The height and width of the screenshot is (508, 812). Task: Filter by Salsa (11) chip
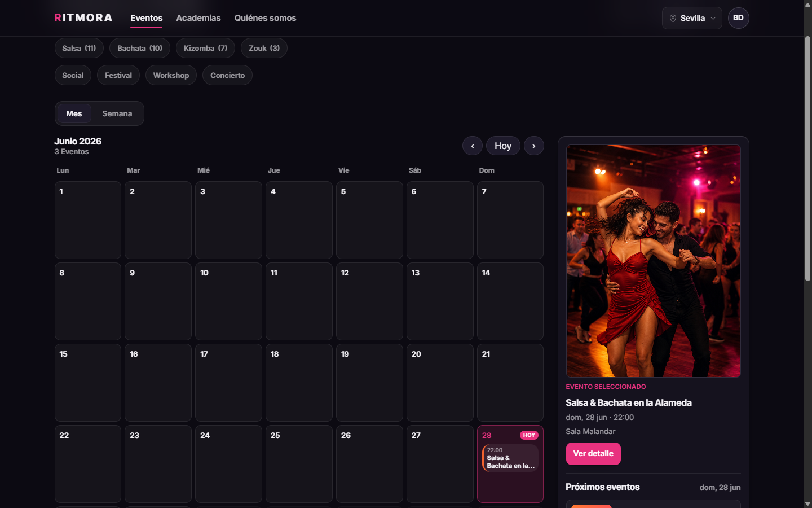click(79, 48)
